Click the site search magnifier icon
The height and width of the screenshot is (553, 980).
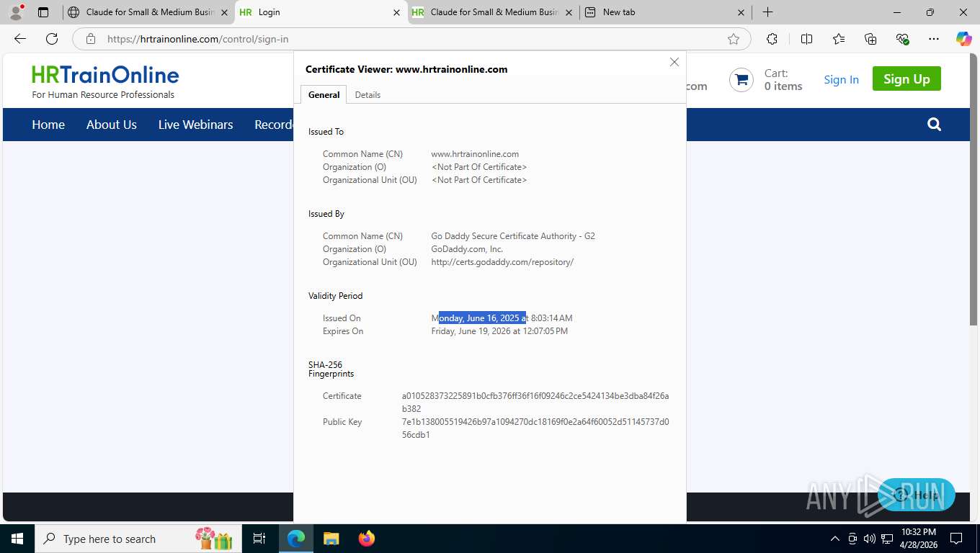pos(934,125)
